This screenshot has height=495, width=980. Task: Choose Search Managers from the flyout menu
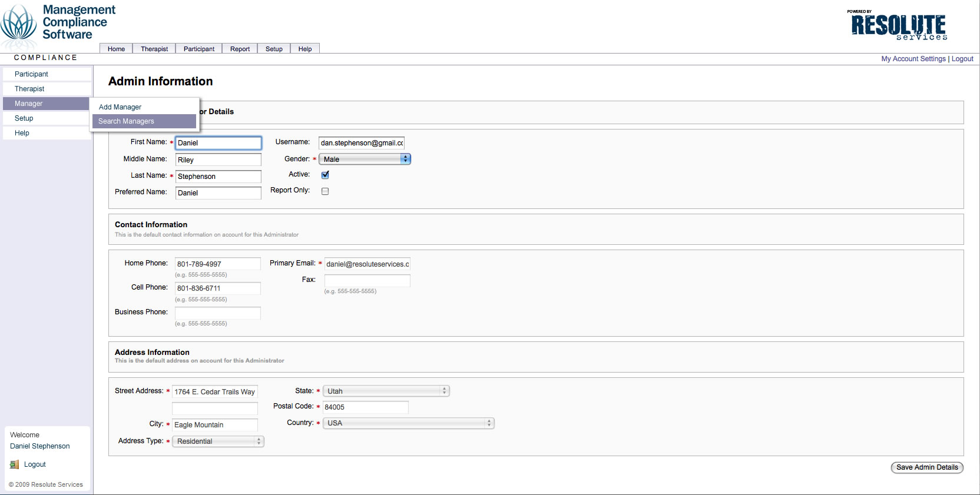pos(144,121)
